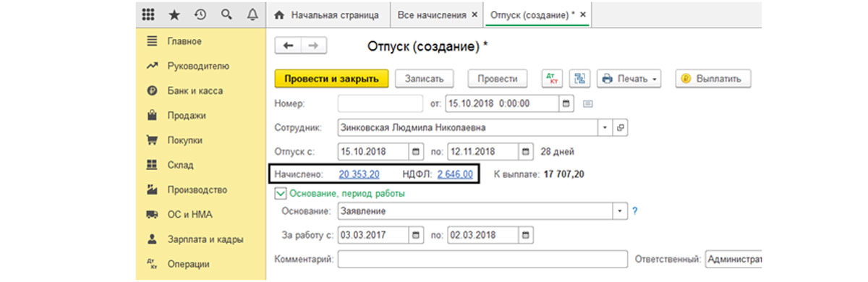Open accrued amount link 20 353,20
Viewport: 868px width, 282px height.
pos(359,174)
